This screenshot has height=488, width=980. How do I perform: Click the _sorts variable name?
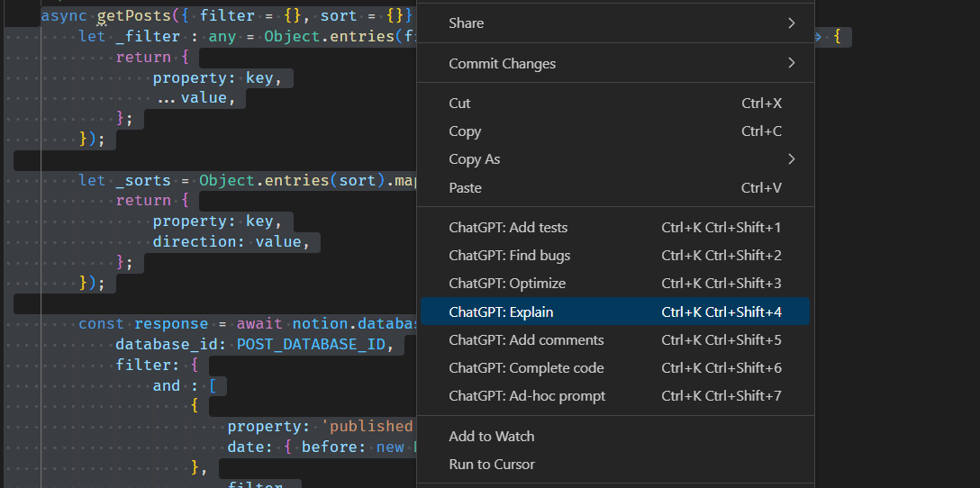pos(143,181)
